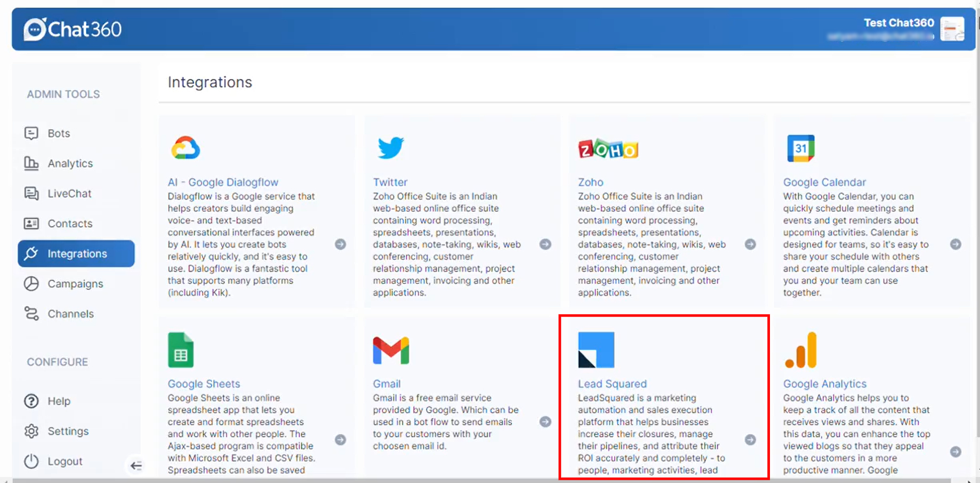The height and width of the screenshot is (483, 980).
Task: Open Zoho card via its arrow button
Action: 750,244
